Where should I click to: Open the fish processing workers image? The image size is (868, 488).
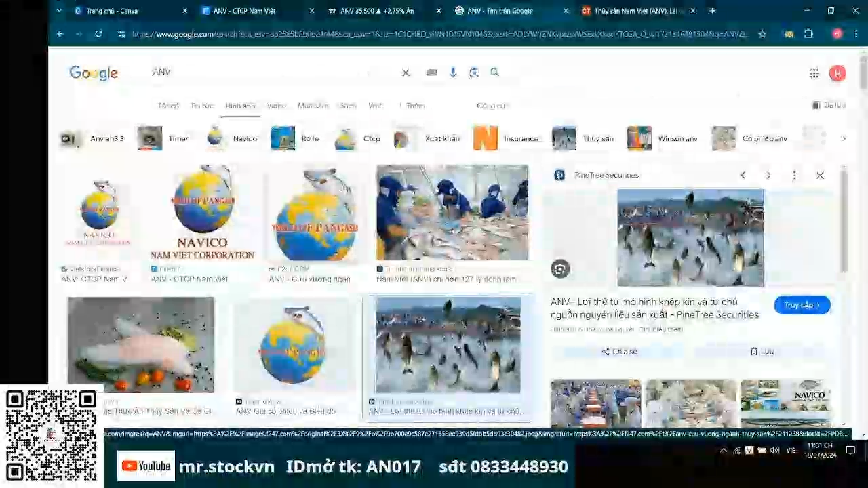coord(452,213)
